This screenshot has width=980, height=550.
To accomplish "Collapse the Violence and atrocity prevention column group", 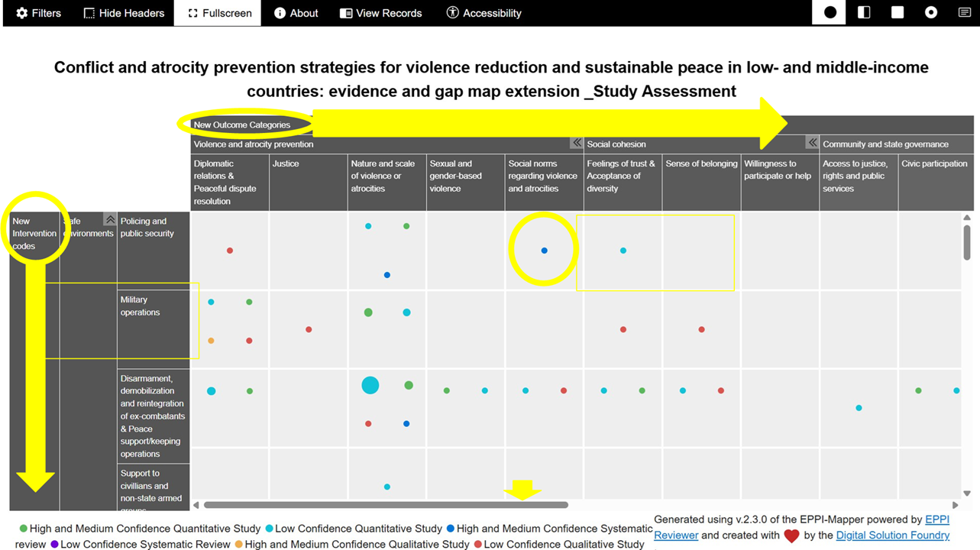I will click(x=576, y=144).
